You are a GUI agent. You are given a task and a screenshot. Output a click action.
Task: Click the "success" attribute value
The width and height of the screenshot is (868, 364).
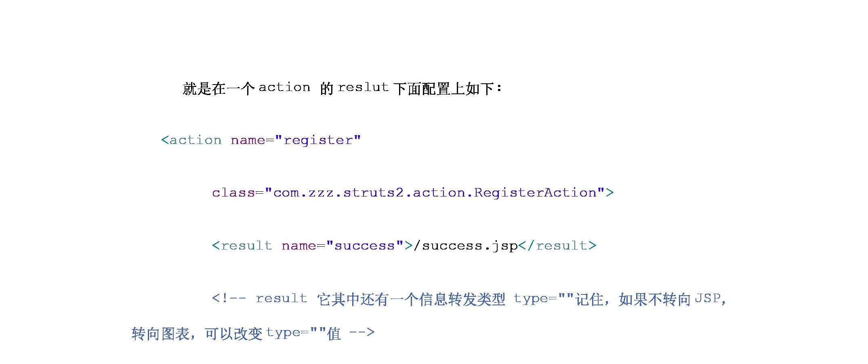click(x=364, y=245)
